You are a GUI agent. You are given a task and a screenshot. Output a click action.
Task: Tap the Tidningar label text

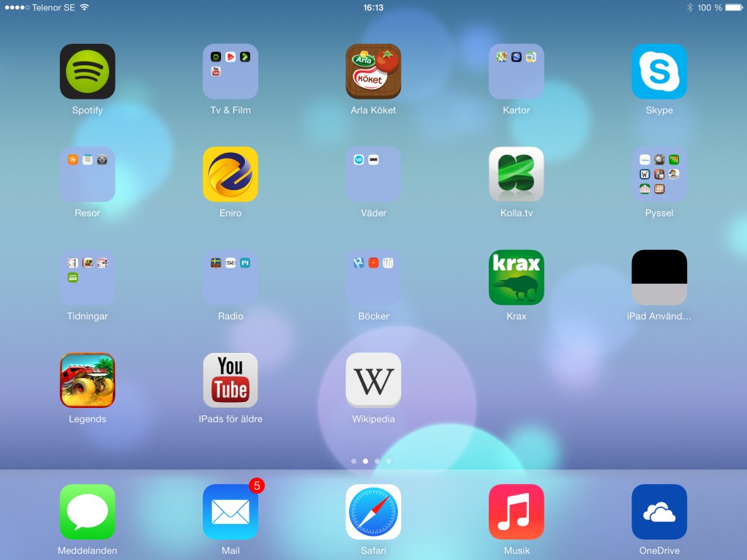87,317
